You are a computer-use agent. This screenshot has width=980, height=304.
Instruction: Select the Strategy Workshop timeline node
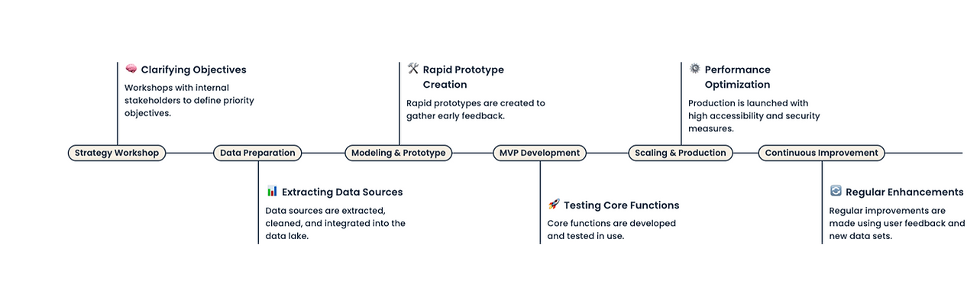(117, 153)
